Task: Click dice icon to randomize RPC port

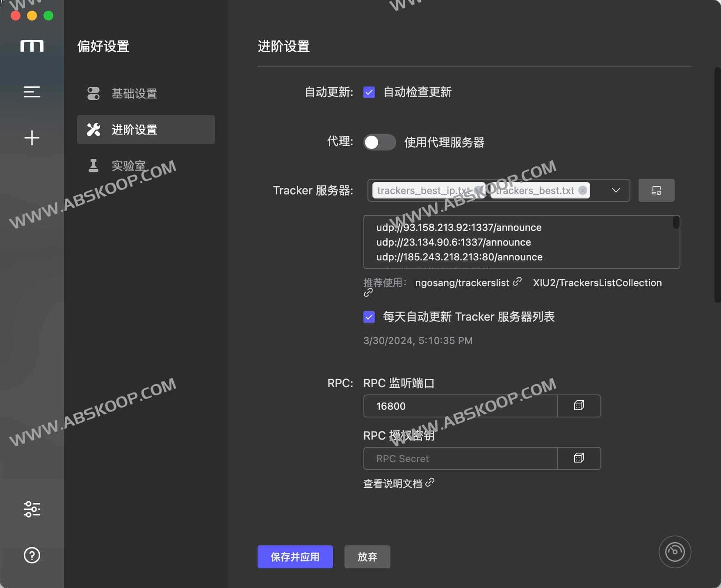Action: [x=579, y=406]
